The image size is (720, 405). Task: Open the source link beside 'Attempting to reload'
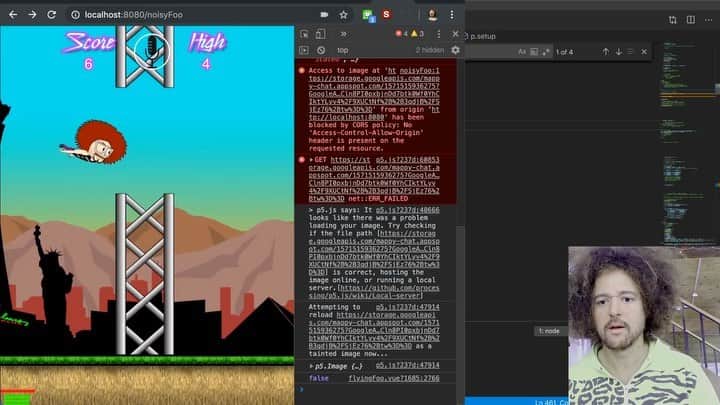point(407,307)
